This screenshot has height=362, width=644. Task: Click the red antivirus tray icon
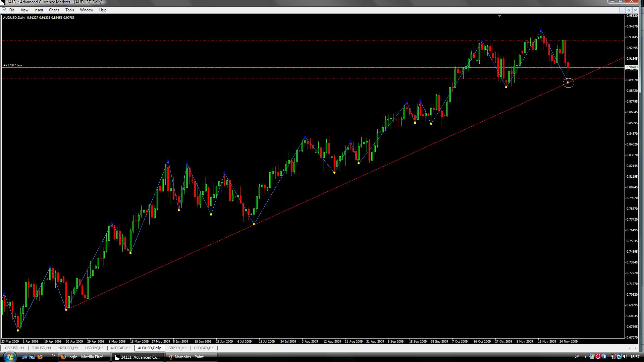tap(598, 357)
